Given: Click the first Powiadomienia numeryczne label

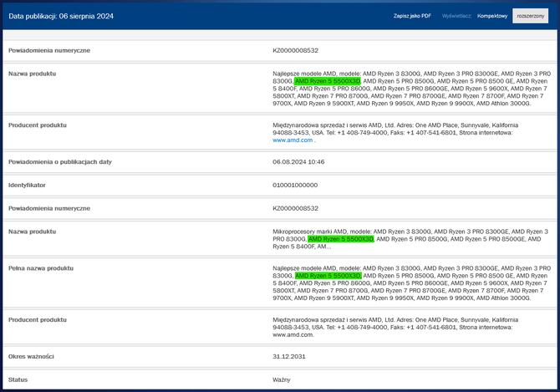Looking at the screenshot, I should pyautogui.click(x=49, y=50).
